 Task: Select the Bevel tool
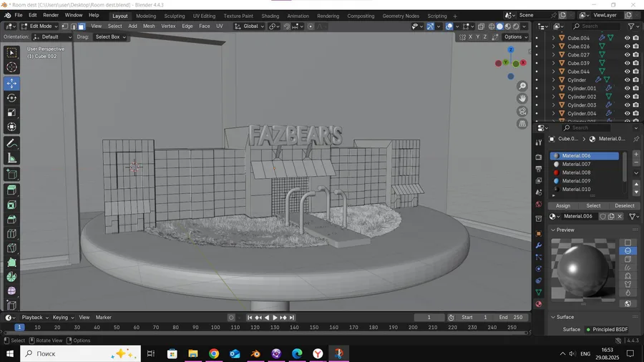[x=11, y=219]
